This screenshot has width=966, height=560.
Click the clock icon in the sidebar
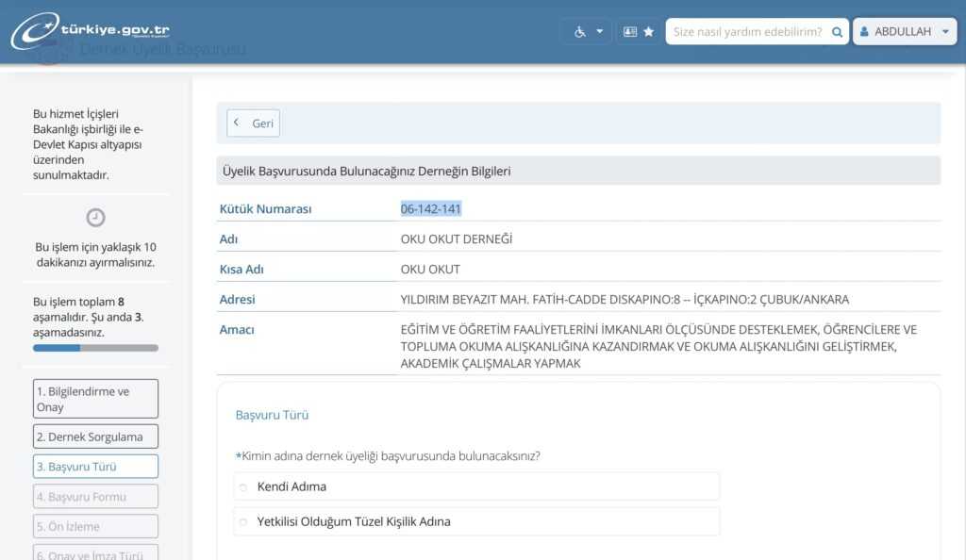pos(95,218)
